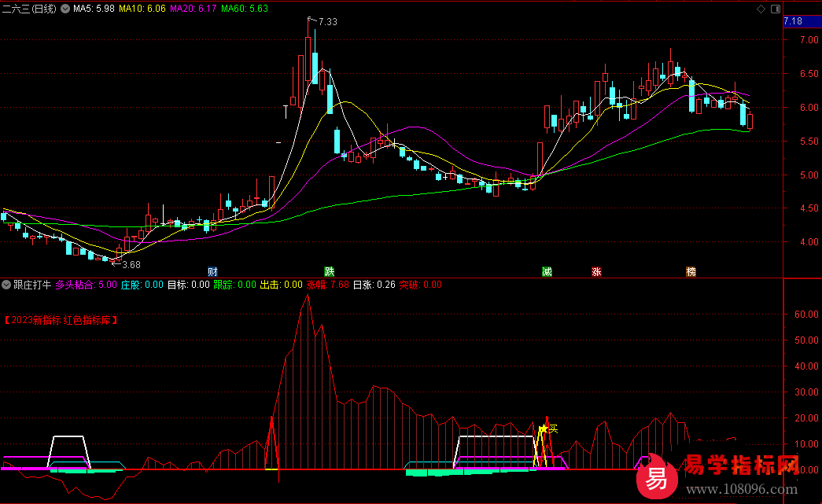Screen dimensions: 822x504
Task: Click the 60.00 indicator axis label
Action: pos(807,315)
